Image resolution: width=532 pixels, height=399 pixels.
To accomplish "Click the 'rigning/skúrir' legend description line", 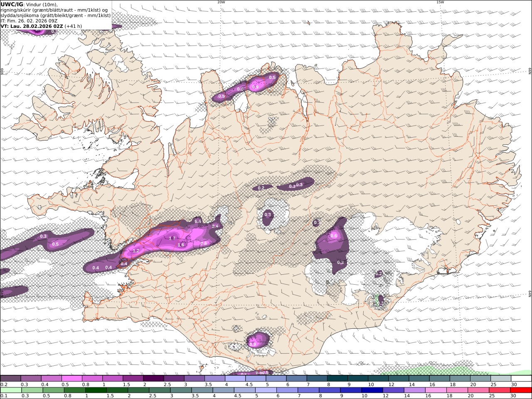I will pyautogui.click(x=54, y=10).
